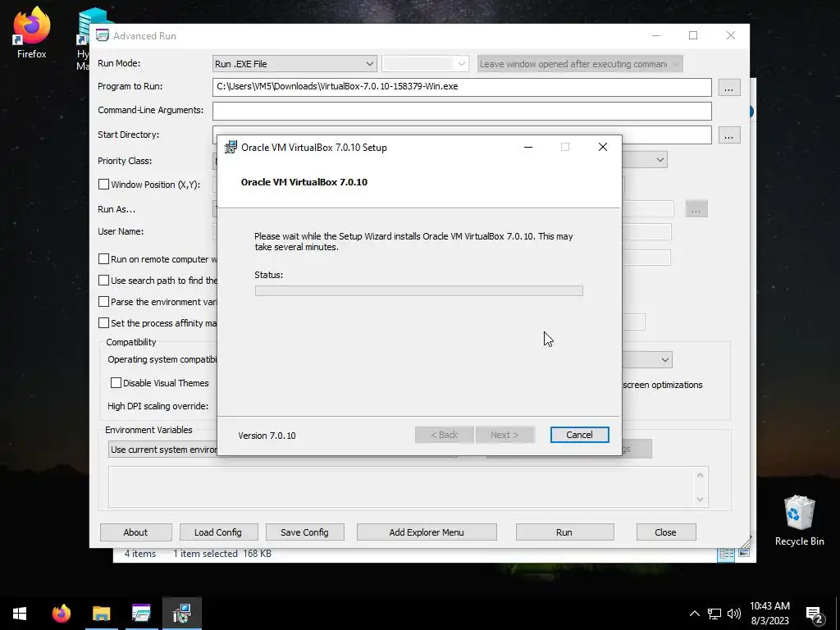Click the browse button beside Run As
Screen dimensions: 840x630
coord(696,209)
